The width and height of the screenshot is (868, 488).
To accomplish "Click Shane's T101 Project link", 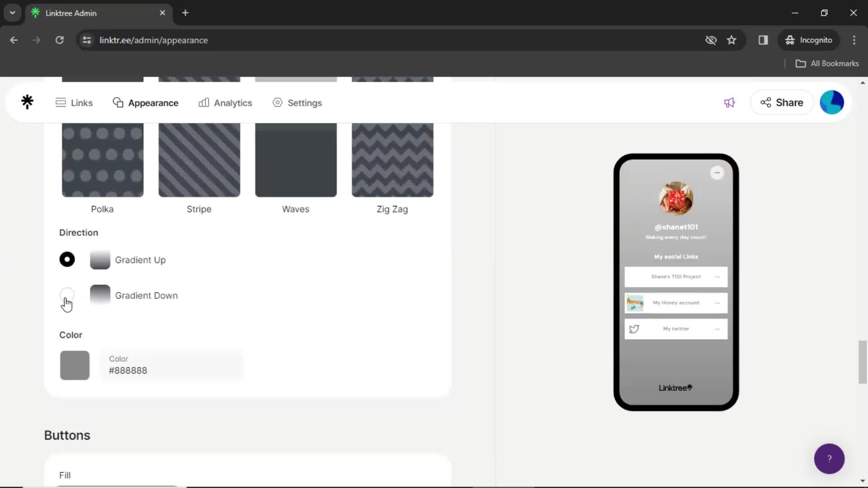I will click(x=675, y=276).
